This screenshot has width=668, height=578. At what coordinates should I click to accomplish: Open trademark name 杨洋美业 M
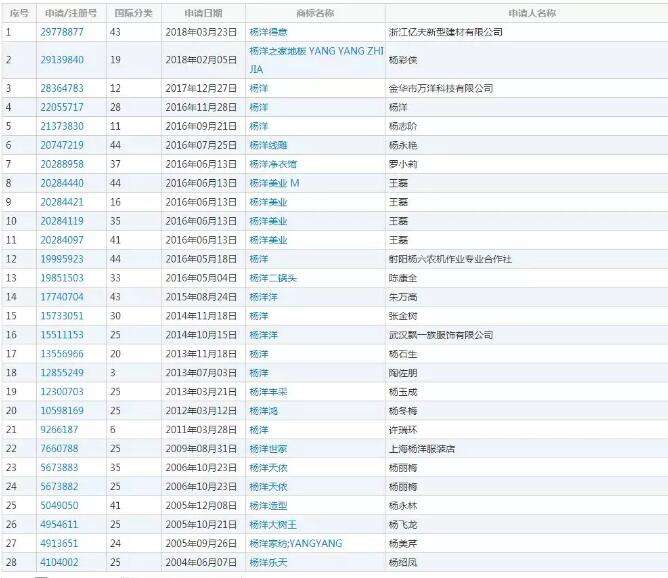(x=274, y=183)
